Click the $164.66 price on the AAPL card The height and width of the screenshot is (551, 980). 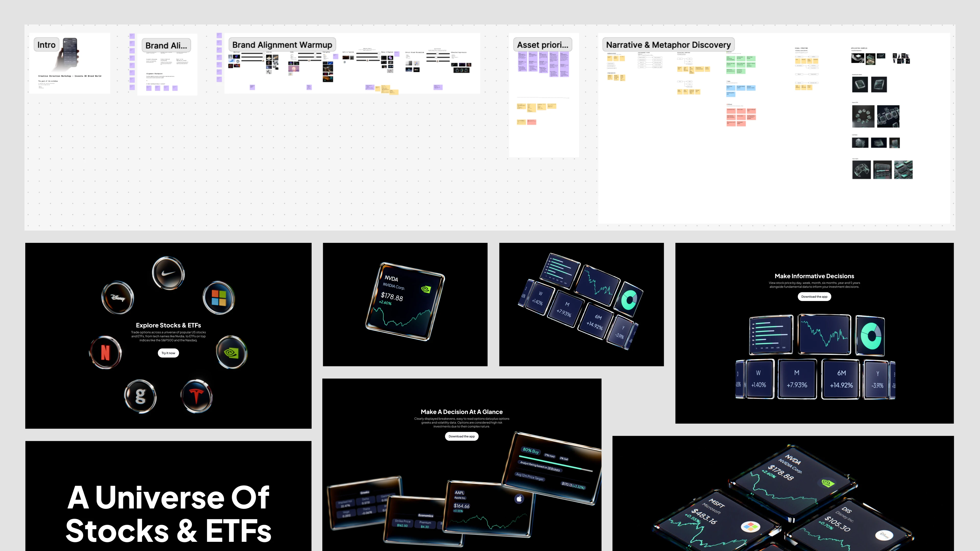(x=461, y=506)
